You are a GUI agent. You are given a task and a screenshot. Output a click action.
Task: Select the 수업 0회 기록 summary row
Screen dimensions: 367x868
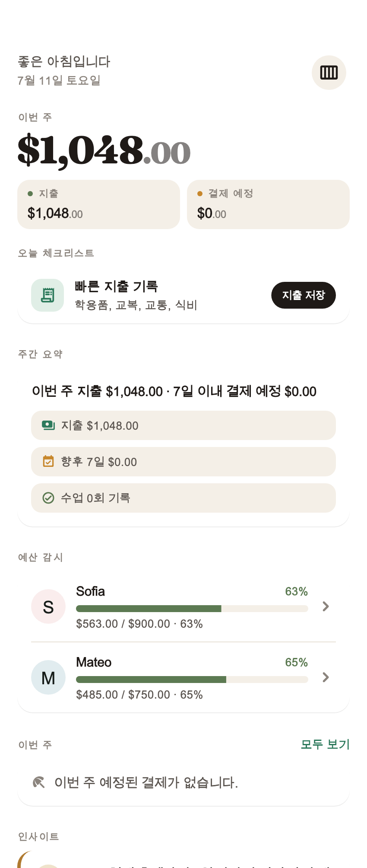click(183, 498)
